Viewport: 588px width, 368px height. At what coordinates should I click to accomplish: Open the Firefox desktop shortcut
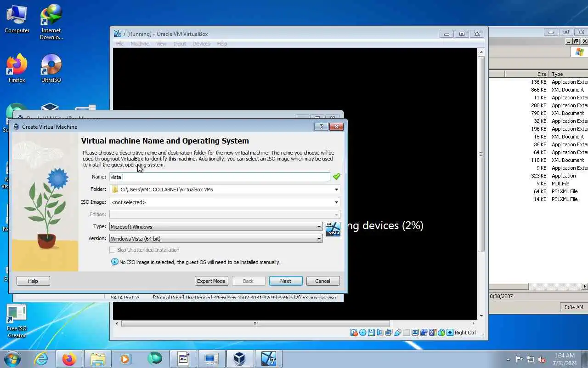(17, 68)
